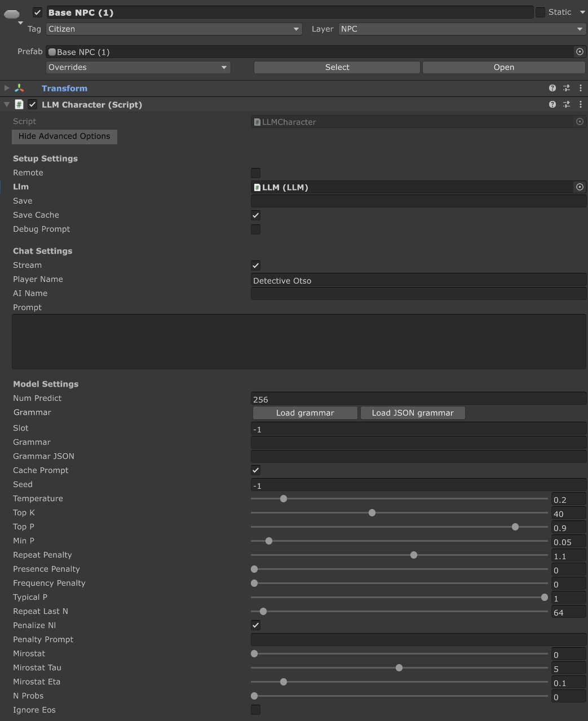This screenshot has height=721, width=588.
Task: Uncheck the Cache Prompt checkbox
Action: [x=255, y=470]
